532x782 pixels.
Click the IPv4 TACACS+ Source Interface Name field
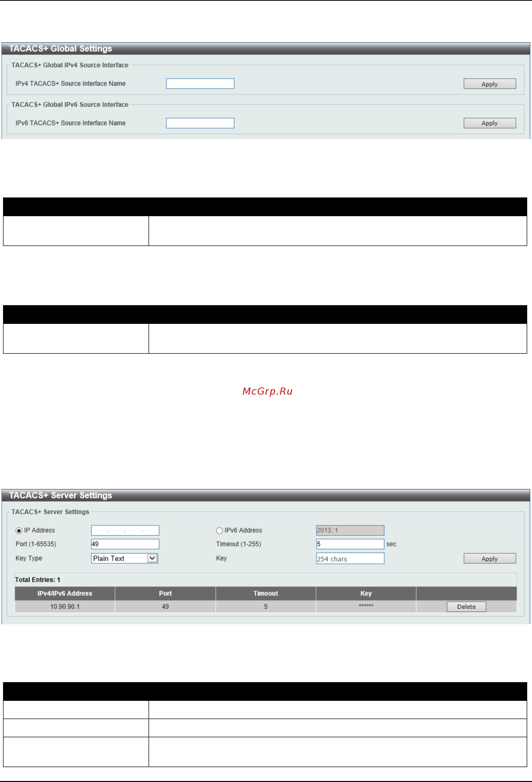click(x=200, y=84)
